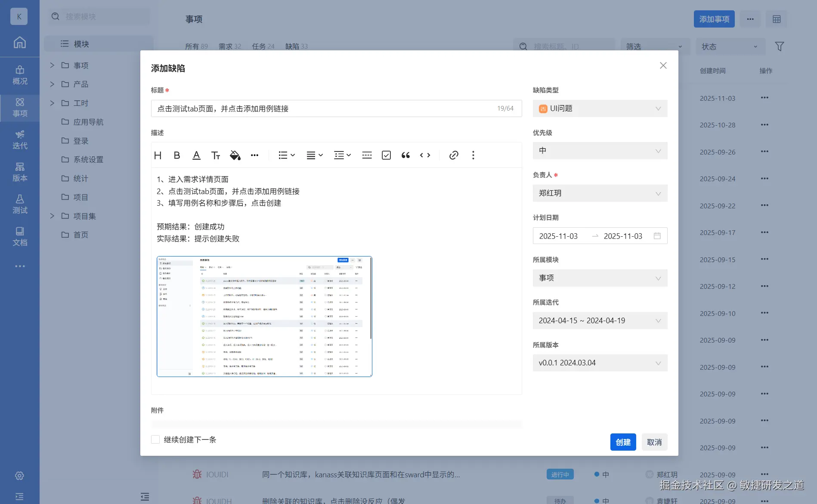Image resolution: width=817 pixels, height=504 pixels.
Task: Expand the 事项 module folder
Action: 52,65
